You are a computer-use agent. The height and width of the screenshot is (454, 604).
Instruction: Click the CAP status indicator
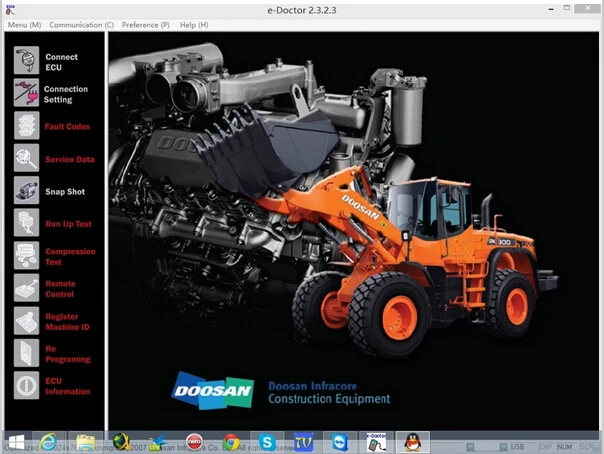(545, 447)
